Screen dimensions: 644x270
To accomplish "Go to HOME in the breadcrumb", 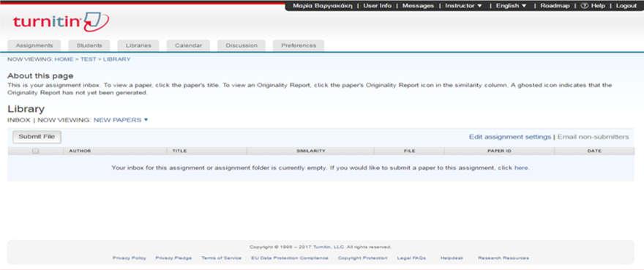I will pyautogui.click(x=64, y=59).
